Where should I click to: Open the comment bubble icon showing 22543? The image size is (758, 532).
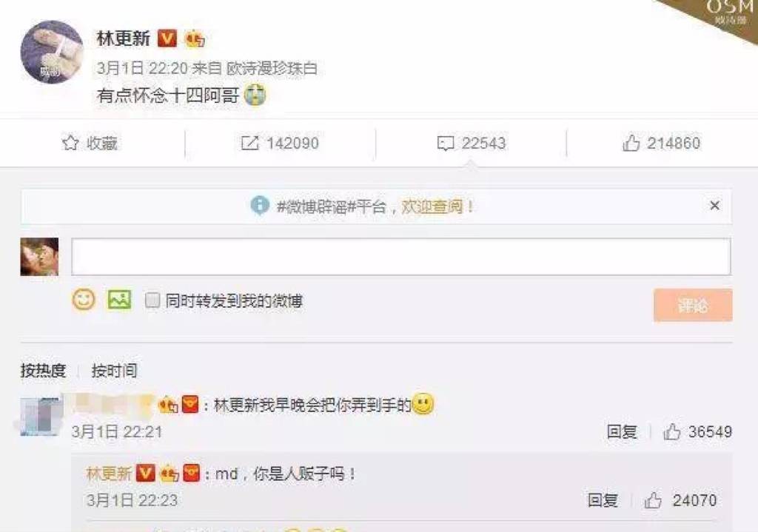pos(445,144)
